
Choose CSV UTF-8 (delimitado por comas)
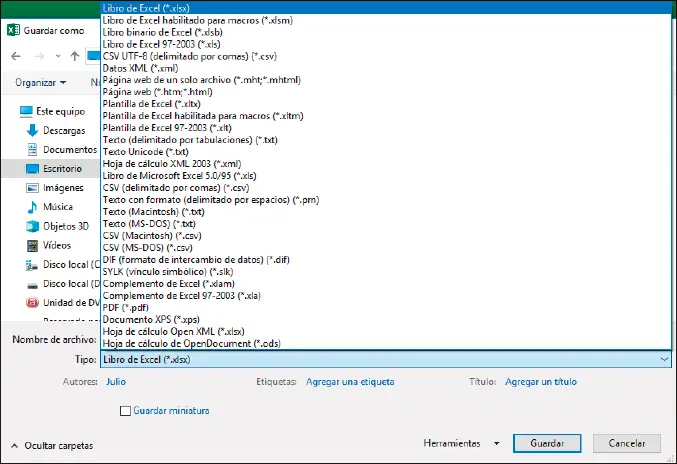[386, 56]
